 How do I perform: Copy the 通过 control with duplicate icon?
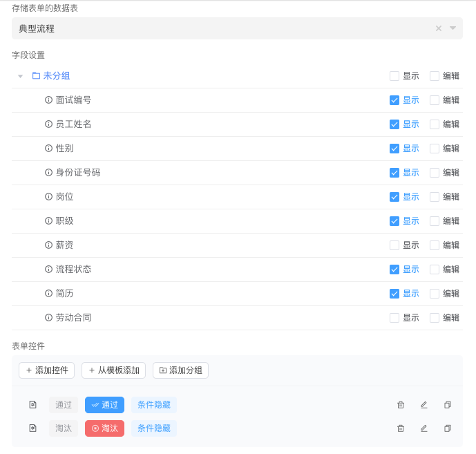click(x=448, y=405)
